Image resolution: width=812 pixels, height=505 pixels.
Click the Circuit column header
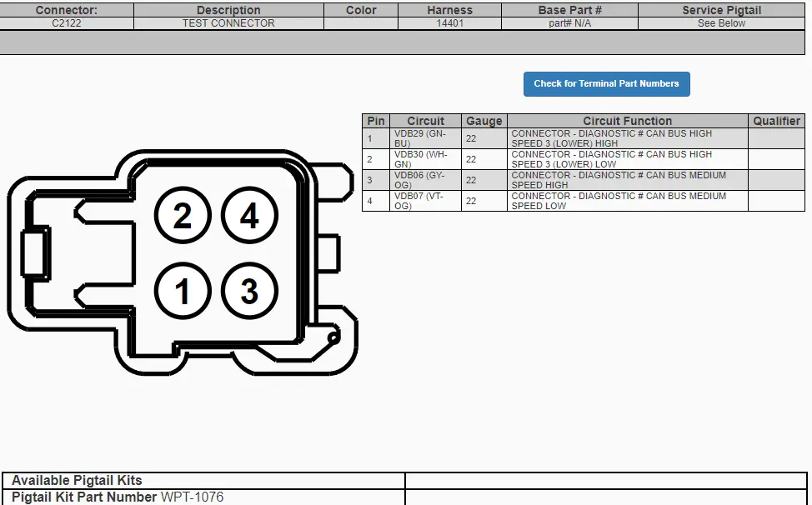pos(426,121)
